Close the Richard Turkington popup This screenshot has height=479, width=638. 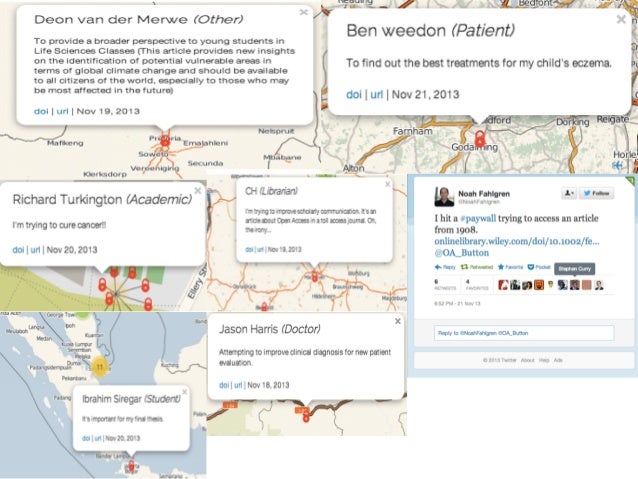click(x=198, y=190)
